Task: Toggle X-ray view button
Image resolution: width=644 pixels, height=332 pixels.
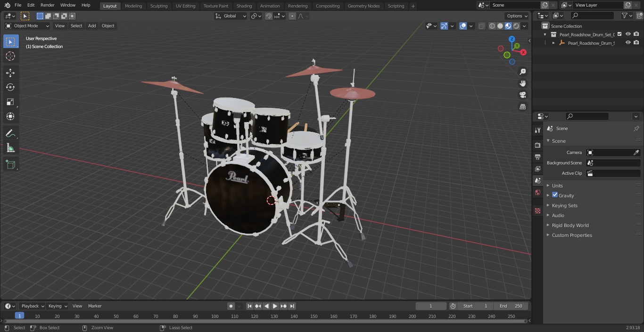Action: click(481, 26)
